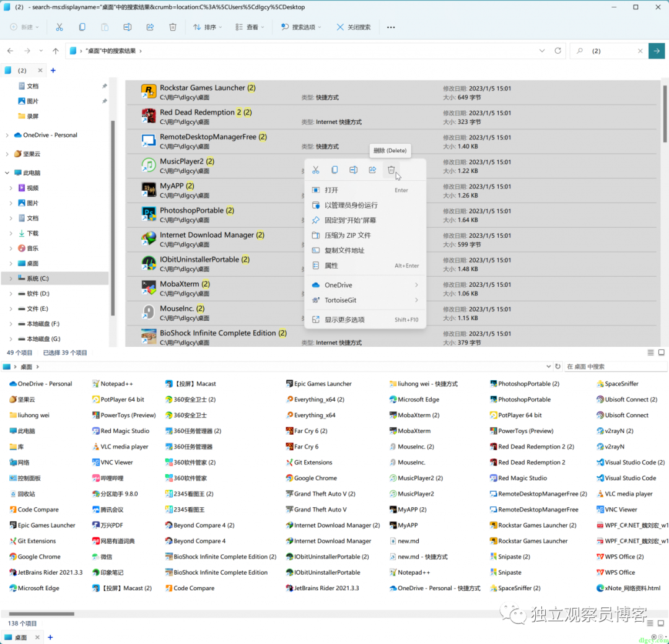Expand OneDrive - Personal tree node
This screenshot has height=644, width=669.
coord(7,135)
